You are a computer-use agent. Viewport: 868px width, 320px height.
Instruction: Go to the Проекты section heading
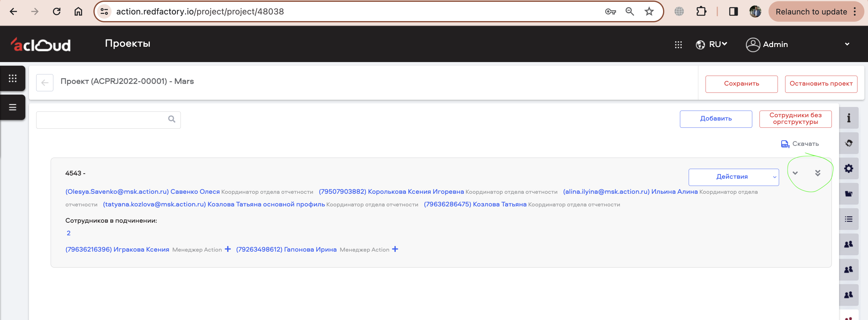point(127,43)
